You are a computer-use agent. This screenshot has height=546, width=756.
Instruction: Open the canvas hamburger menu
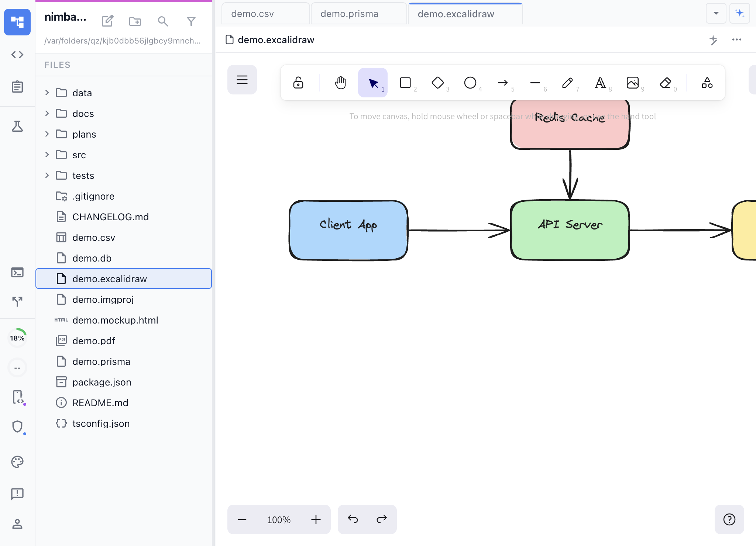[242, 80]
